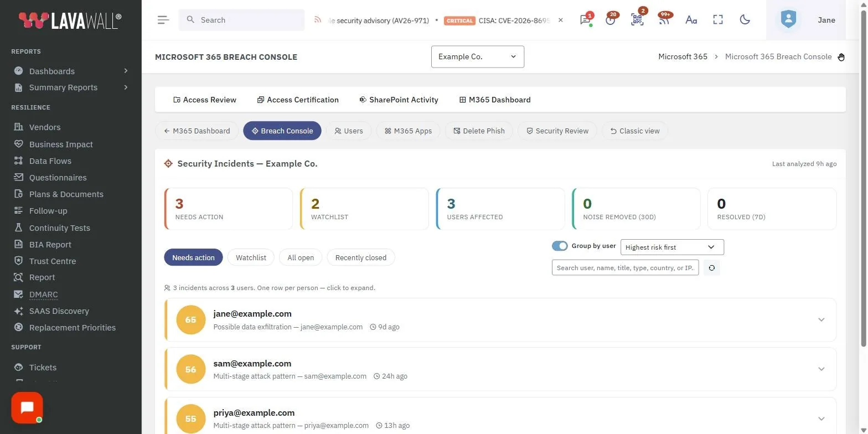This screenshot has width=868, height=434.
Task: Open the timer icon with badge 20
Action: point(611,20)
